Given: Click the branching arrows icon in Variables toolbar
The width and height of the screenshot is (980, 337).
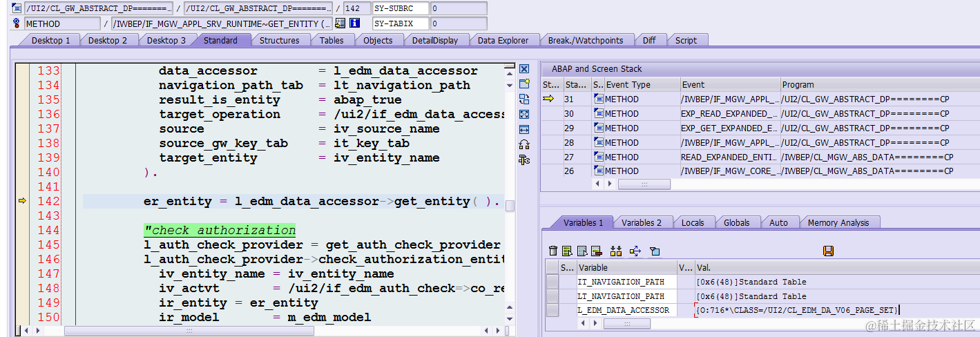Looking at the screenshot, I should point(635,251).
